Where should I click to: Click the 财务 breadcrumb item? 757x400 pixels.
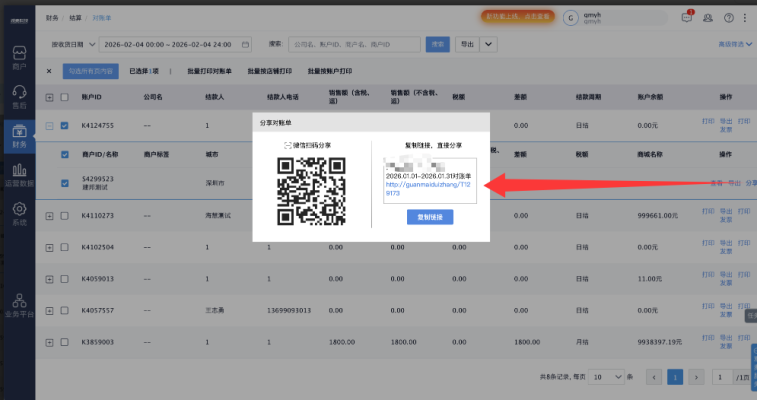tap(52, 18)
